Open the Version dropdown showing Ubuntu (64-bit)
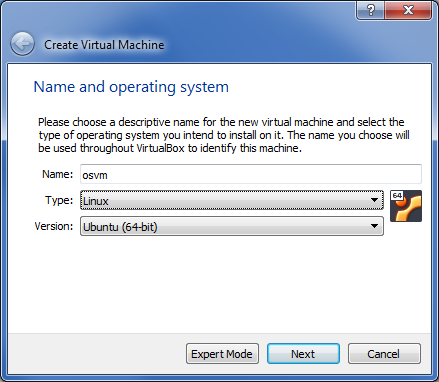Screen dimensions: 439x382 point(232,226)
